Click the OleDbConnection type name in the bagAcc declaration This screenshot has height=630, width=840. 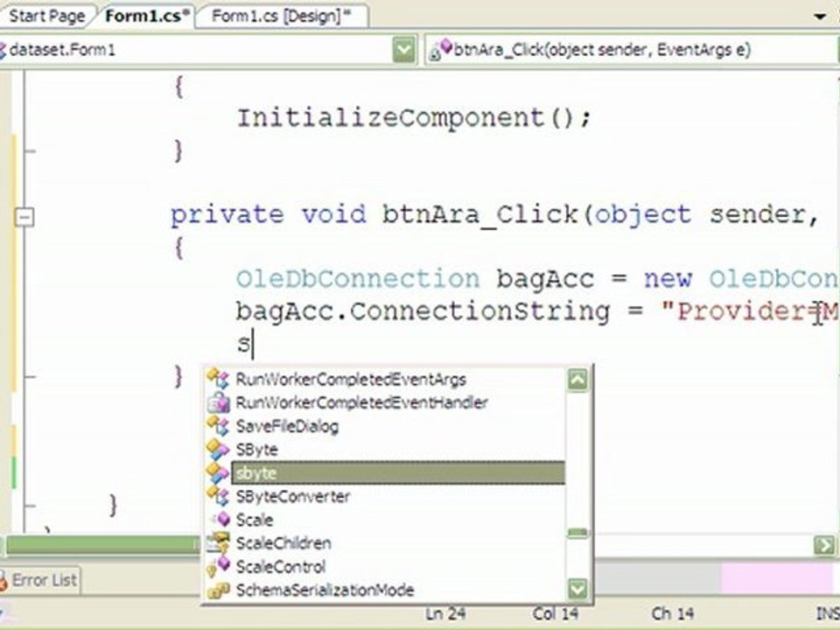click(357, 279)
